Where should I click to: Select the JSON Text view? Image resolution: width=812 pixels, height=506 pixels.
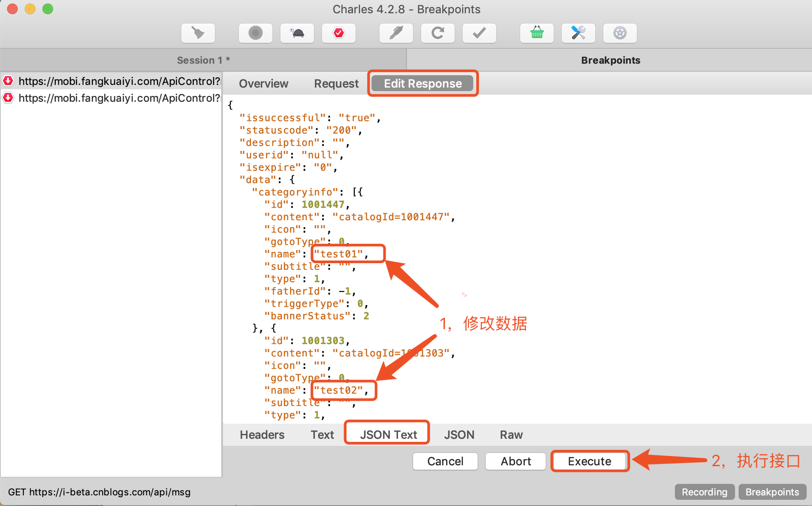[388, 435]
